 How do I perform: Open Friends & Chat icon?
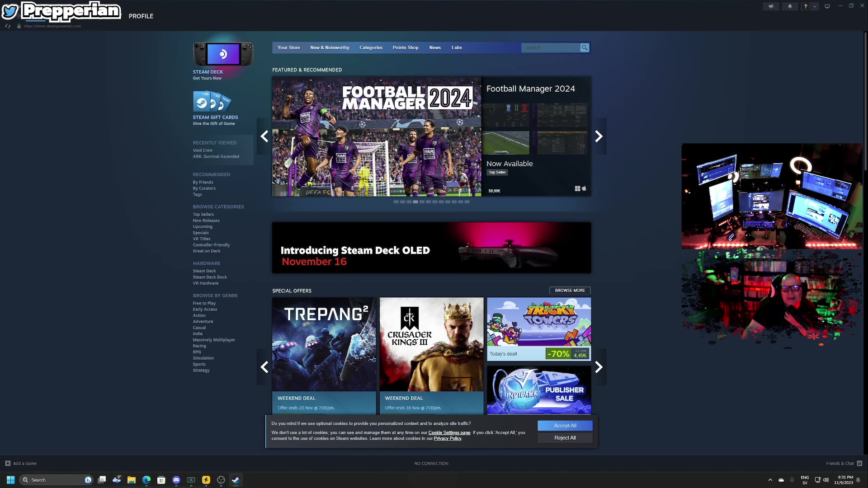859,463
